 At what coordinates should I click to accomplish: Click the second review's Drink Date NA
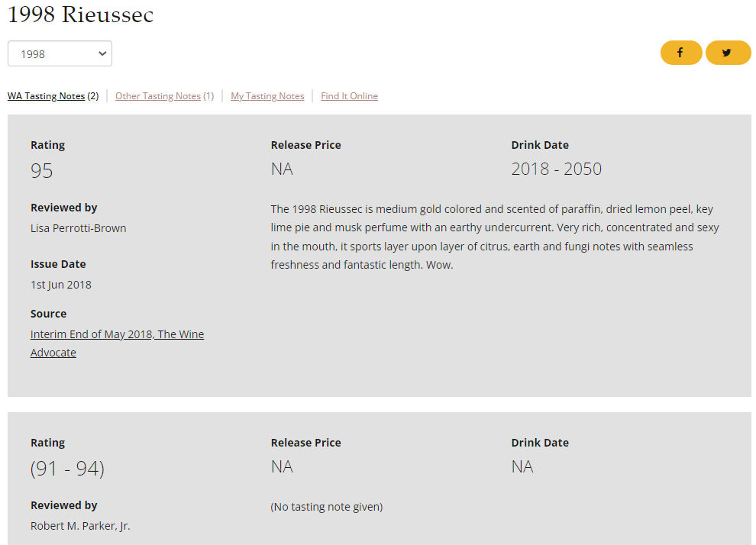[522, 467]
